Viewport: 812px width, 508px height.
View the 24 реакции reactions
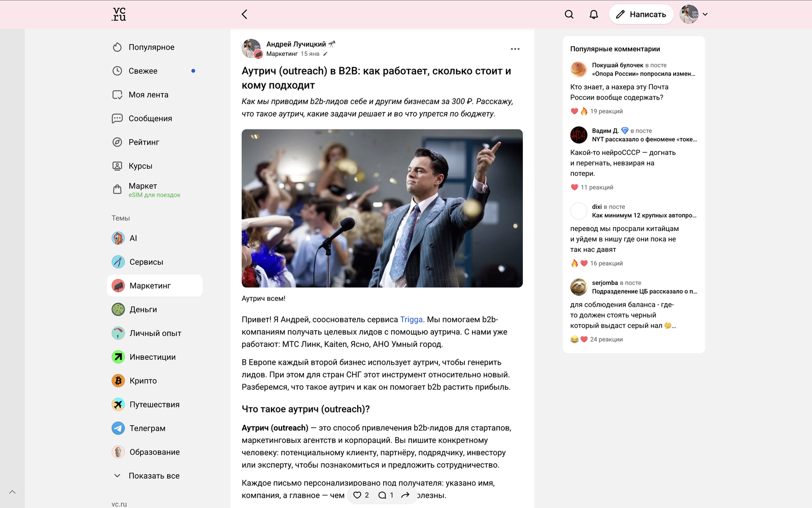point(597,339)
